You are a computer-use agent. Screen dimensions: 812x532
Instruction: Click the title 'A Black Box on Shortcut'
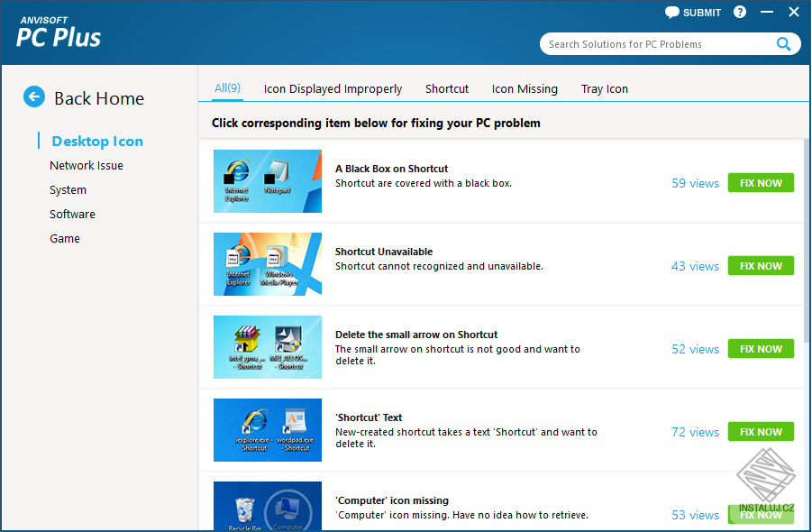point(391,169)
